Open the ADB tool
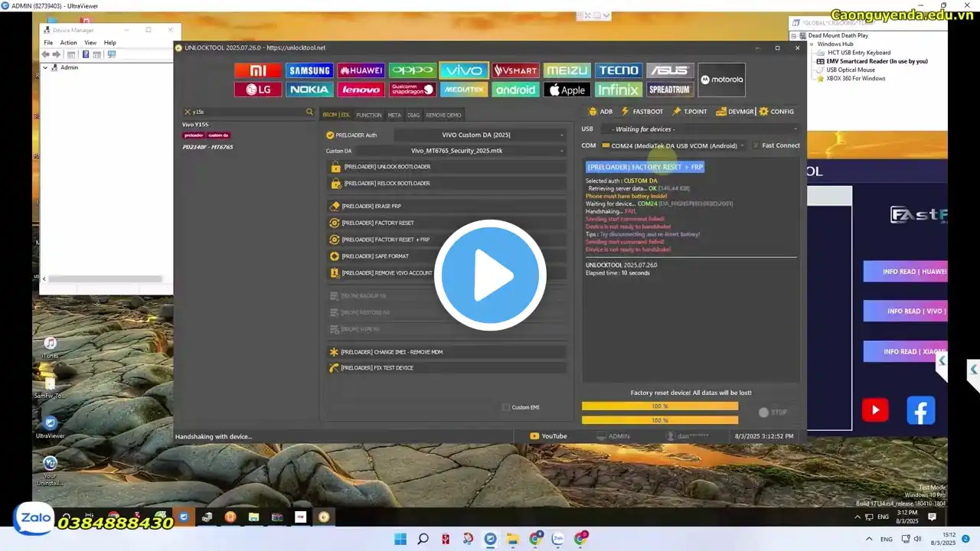 click(x=599, y=112)
